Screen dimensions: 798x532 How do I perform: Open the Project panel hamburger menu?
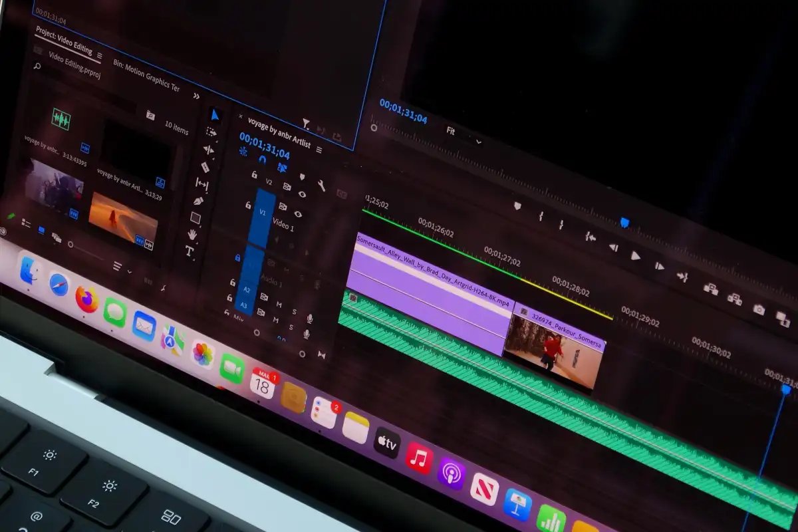point(99,56)
